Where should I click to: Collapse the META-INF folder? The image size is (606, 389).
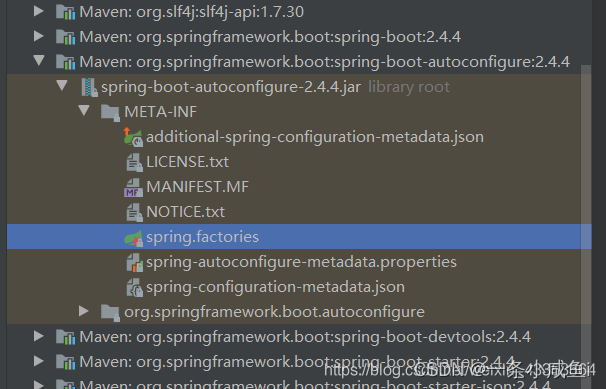pos(84,111)
